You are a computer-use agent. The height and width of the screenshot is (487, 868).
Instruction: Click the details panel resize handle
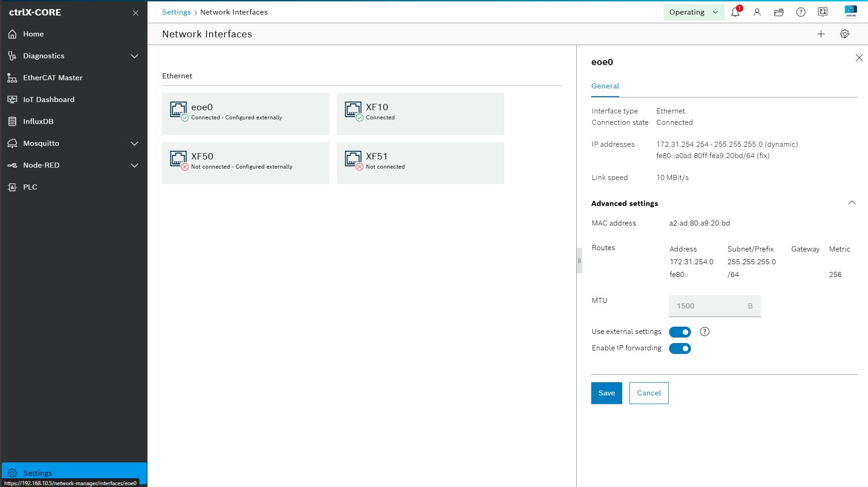(579, 261)
